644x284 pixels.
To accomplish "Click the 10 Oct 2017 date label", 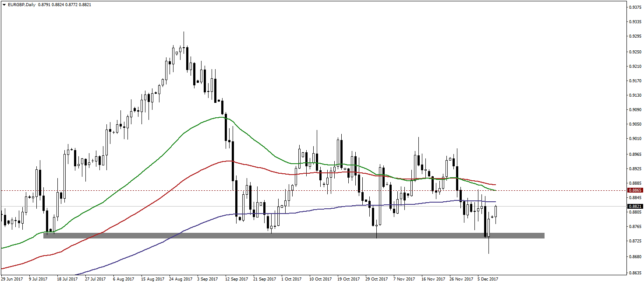I will coord(321,279).
